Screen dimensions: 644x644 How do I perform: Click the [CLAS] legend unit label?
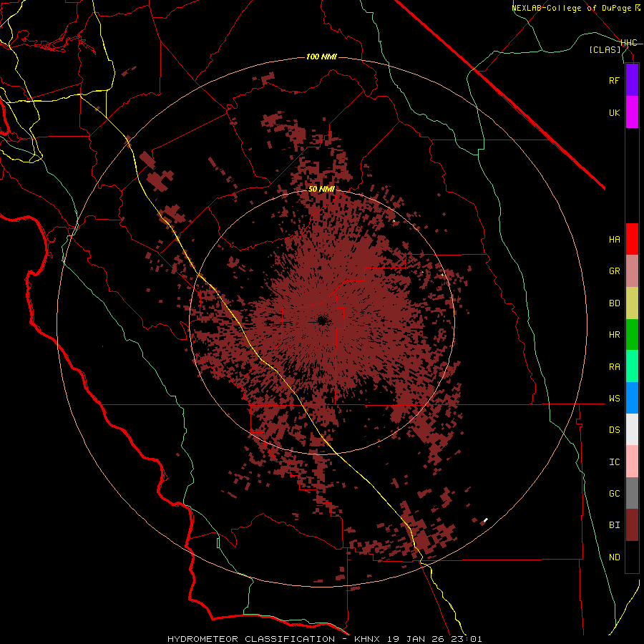click(605, 49)
